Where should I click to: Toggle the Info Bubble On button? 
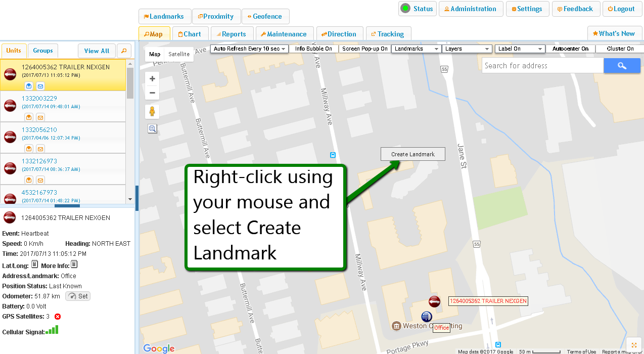(x=313, y=49)
